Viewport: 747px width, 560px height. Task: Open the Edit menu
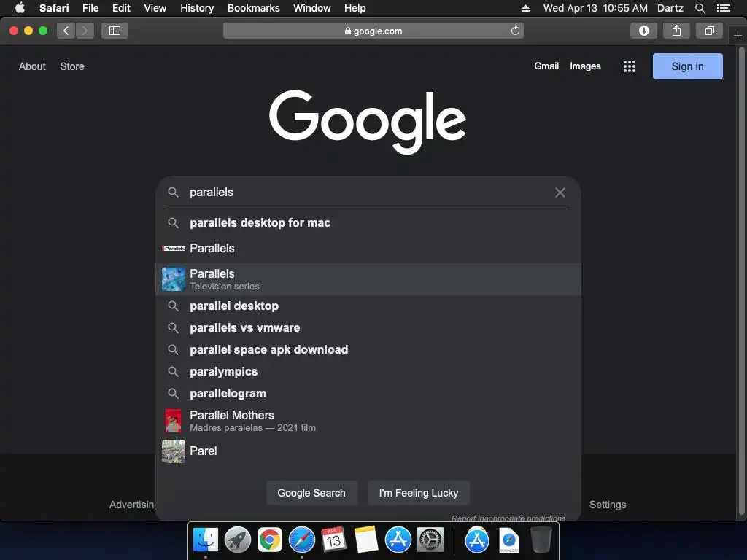click(x=121, y=8)
